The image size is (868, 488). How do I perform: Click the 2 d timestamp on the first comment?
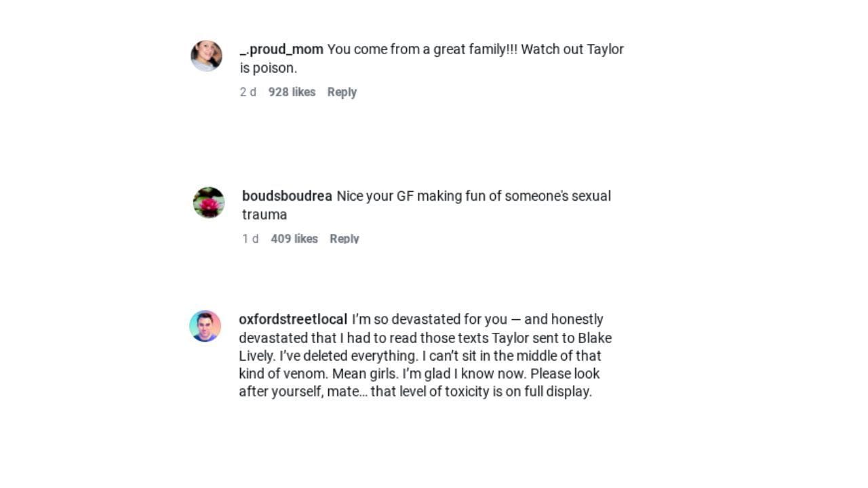248,91
